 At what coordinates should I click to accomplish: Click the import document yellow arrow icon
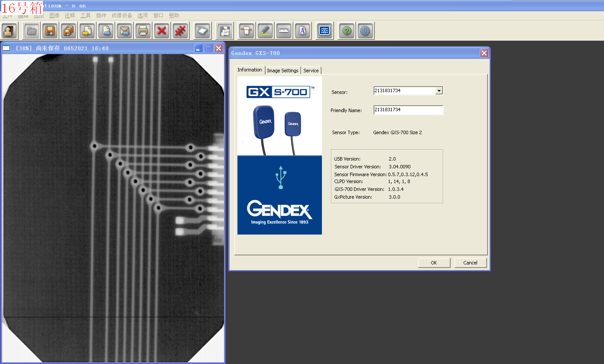click(x=88, y=31)
